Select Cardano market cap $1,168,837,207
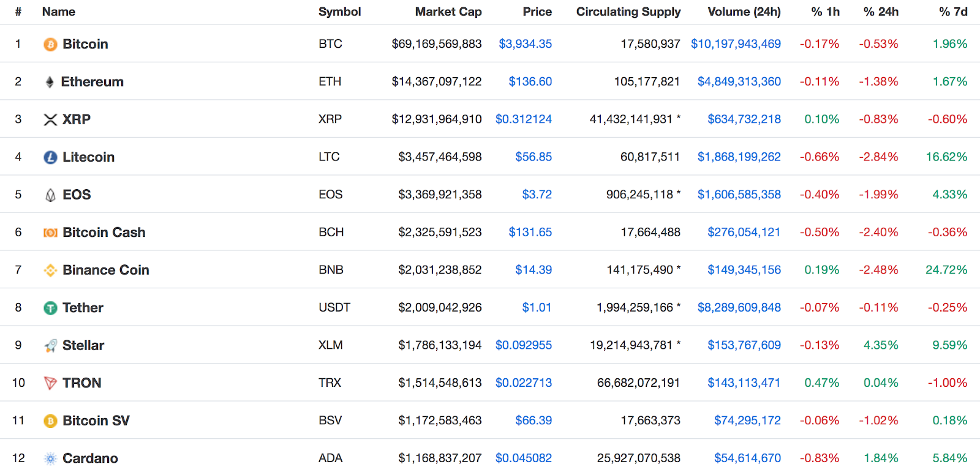The width and height of the screenshot is (980, 475). click(440, 458)
